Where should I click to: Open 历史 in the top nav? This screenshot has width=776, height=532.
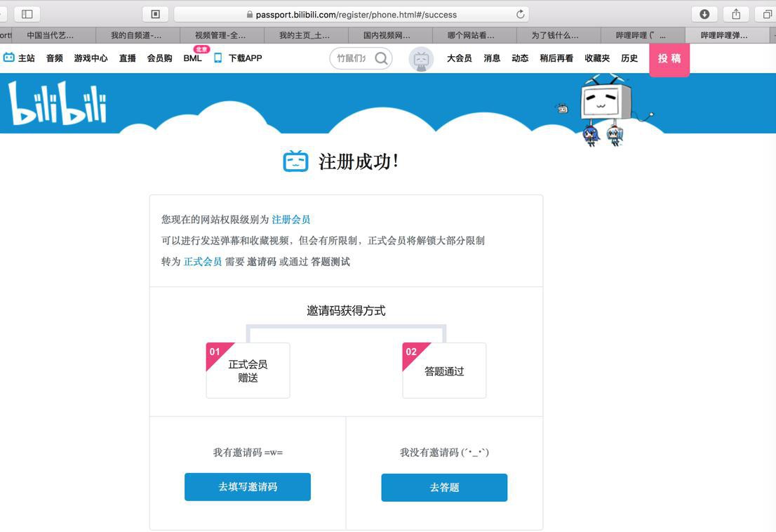click(629, 58)
